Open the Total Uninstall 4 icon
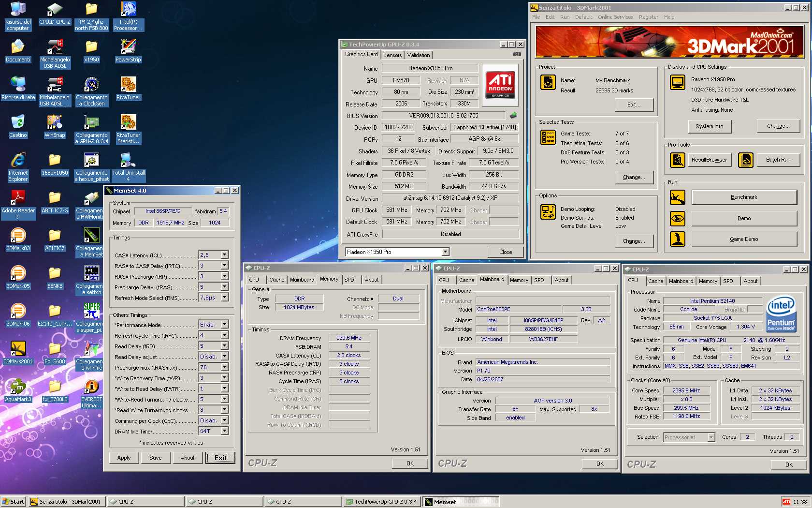The image size is (812, 508). tap(128, 167)
